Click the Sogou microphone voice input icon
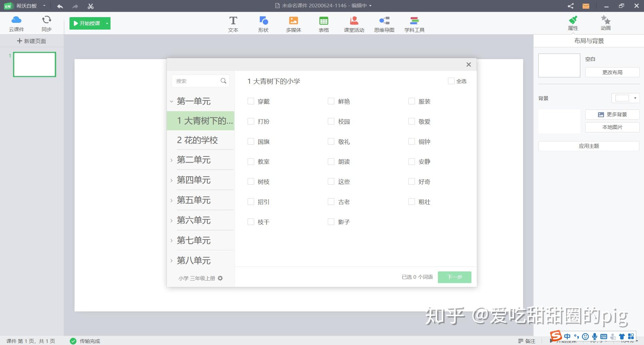The height and width of the screenshot is (345, 644). (595, 336)
